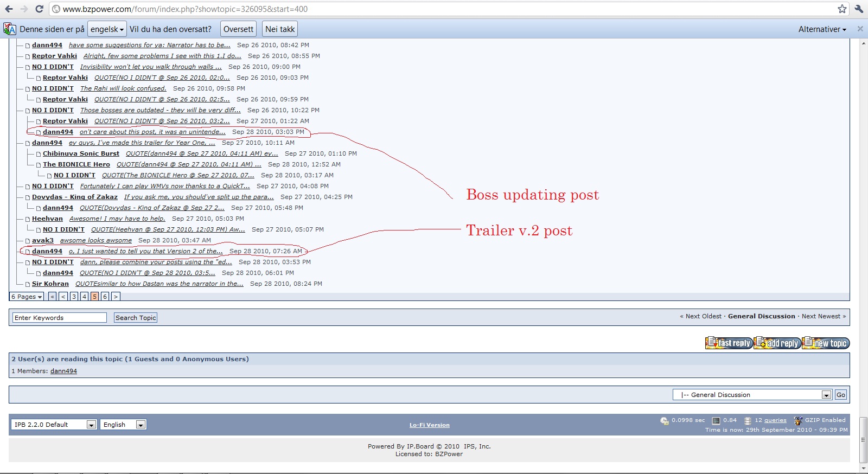868x474 pixels.
Task: Open the 'engelsk' language dropdown
Action: (x=107, y=29)
